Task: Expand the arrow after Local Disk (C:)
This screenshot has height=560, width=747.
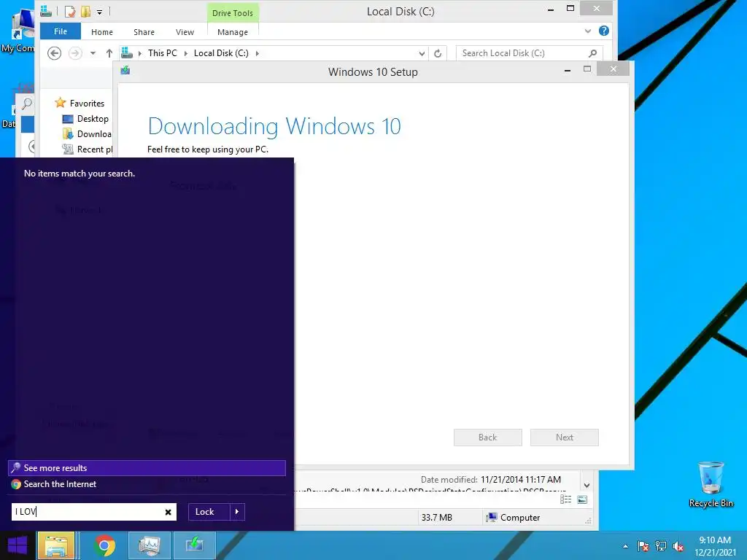Action: [x=258, y=53]
